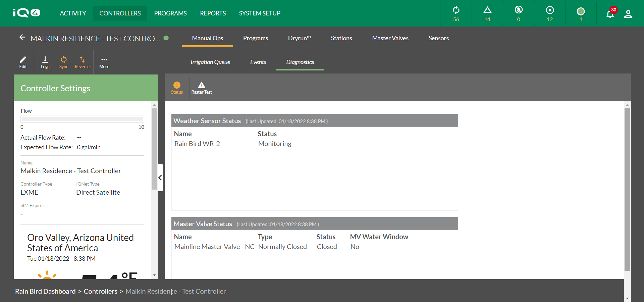The image size is (644, 302).
Task: Click the Controller Settings panel header
Action: 86,88
